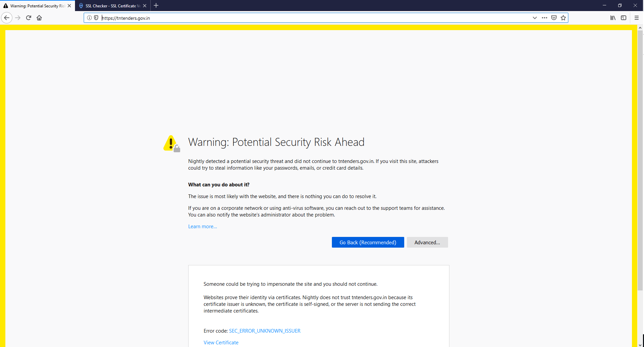Reload the current page

pyautogui.click(x=28, y=18)
